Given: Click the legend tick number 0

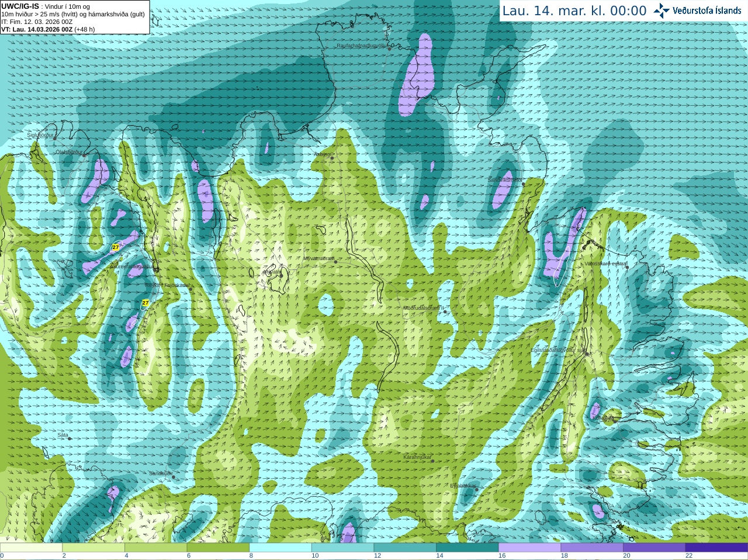Looking at the screenshot, I should click(2, 556).
